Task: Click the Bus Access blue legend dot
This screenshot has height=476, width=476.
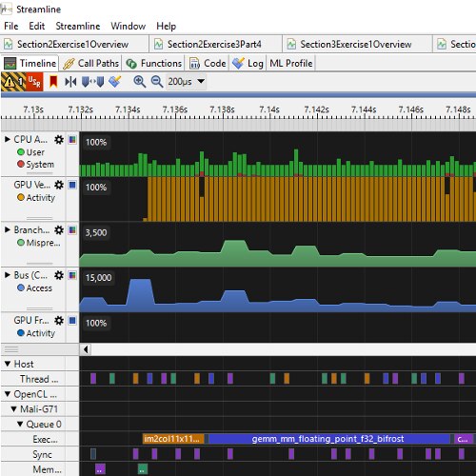Action: pos(21,288)
